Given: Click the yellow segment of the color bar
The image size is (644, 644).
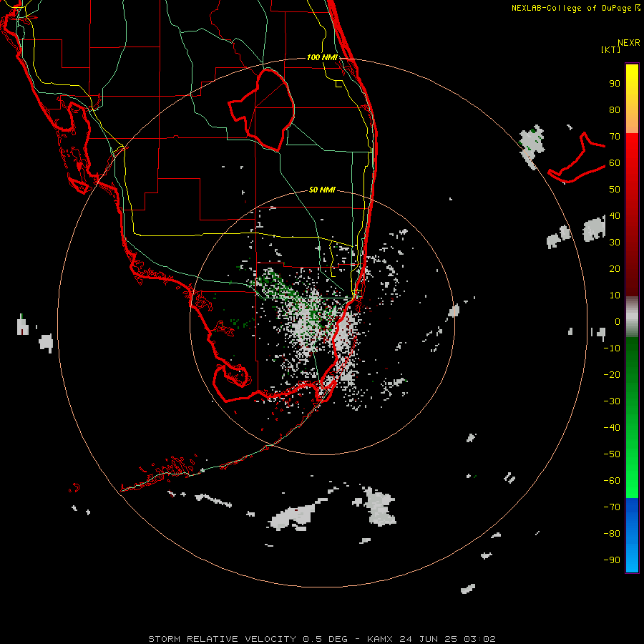Looking at the screenshot, I should (x=632, y=99).
